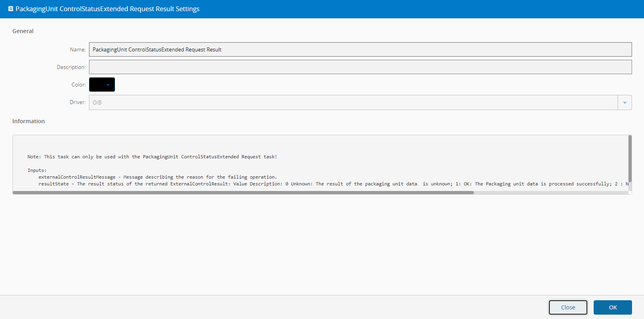
Task: Click the "Description:" field label
Action: coord(71,67)
